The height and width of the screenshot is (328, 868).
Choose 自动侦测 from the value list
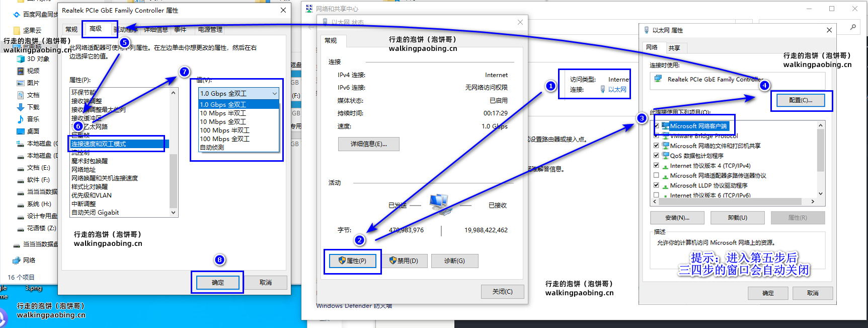click(x=239, y=148)
